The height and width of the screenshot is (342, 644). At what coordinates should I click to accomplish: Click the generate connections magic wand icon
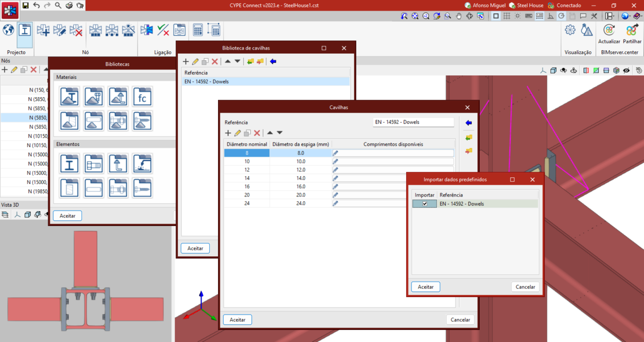pos(128,30)
